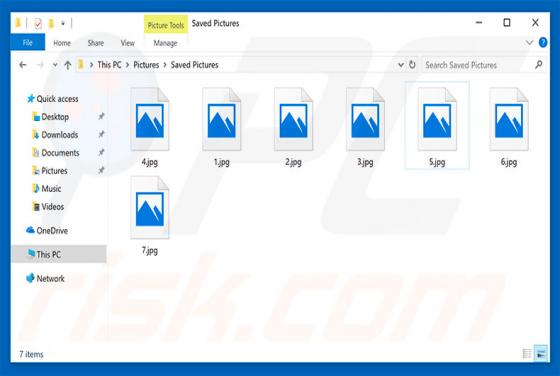Go back with the back arrow
Screen dimensions: 560x376
click(23, 65)
